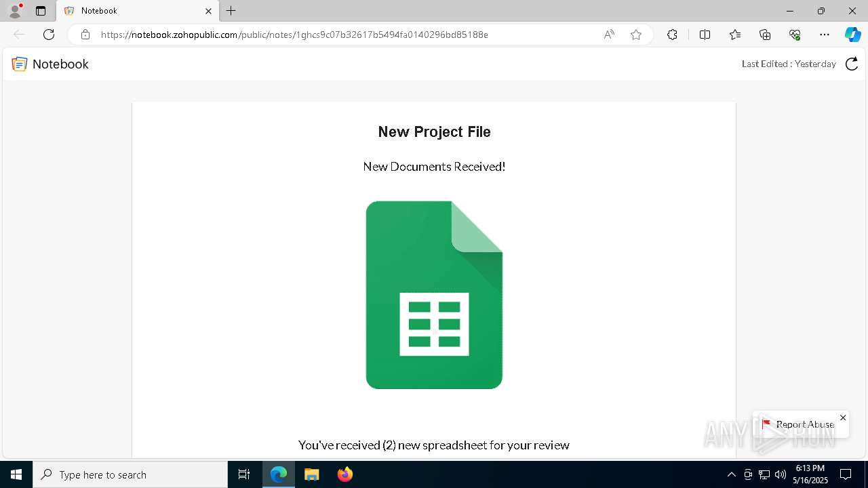Minimize the Edge window
Viewport: 868px width, 488px height.
pos(790,11)
